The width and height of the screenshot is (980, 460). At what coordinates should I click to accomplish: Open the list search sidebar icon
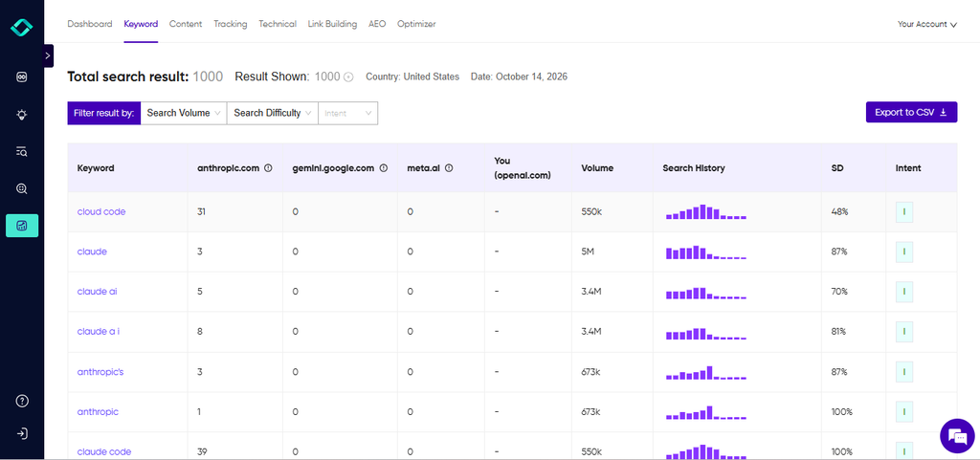22,151
